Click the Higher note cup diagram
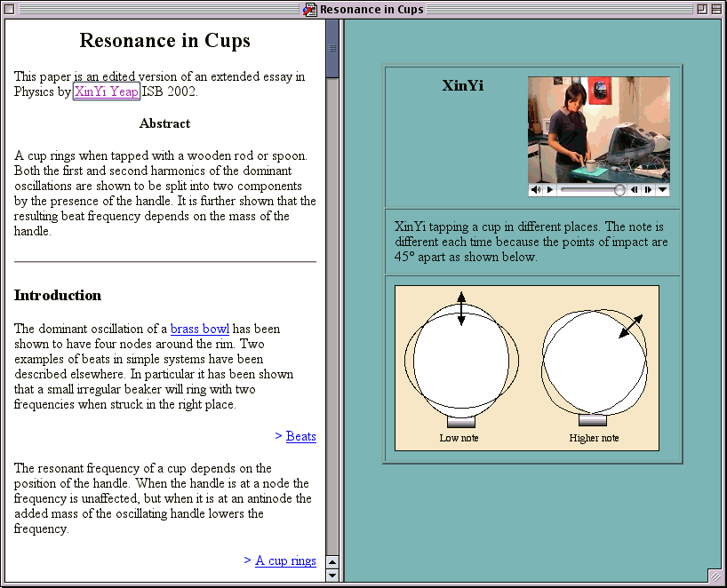This screenshot has height=588, width=727. (x=595, y=366)
